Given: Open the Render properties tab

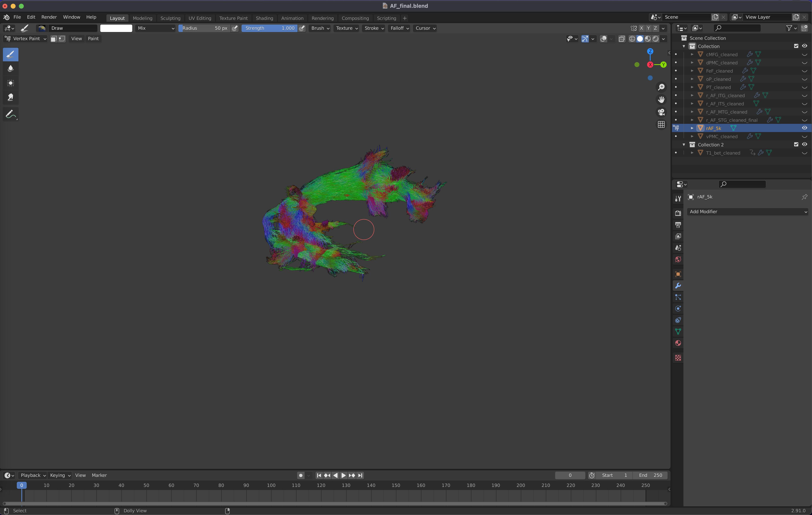Looking at the screenshot, I should 678,213.
